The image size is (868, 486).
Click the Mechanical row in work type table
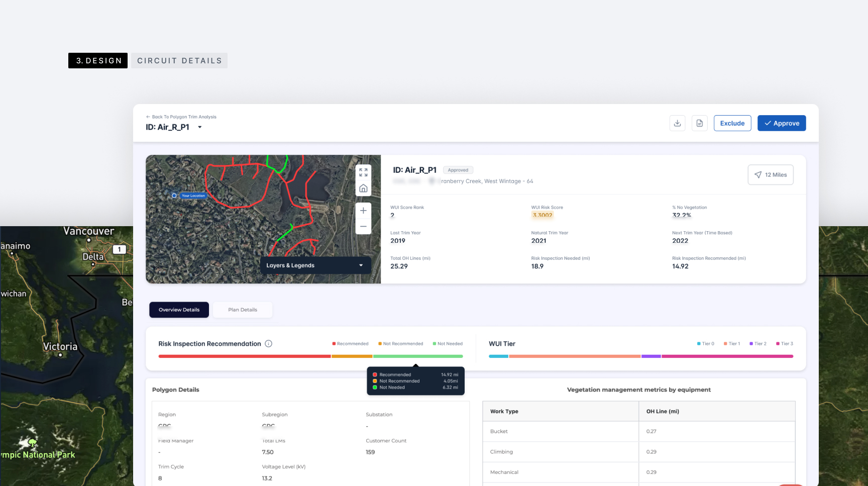point(639,472)
